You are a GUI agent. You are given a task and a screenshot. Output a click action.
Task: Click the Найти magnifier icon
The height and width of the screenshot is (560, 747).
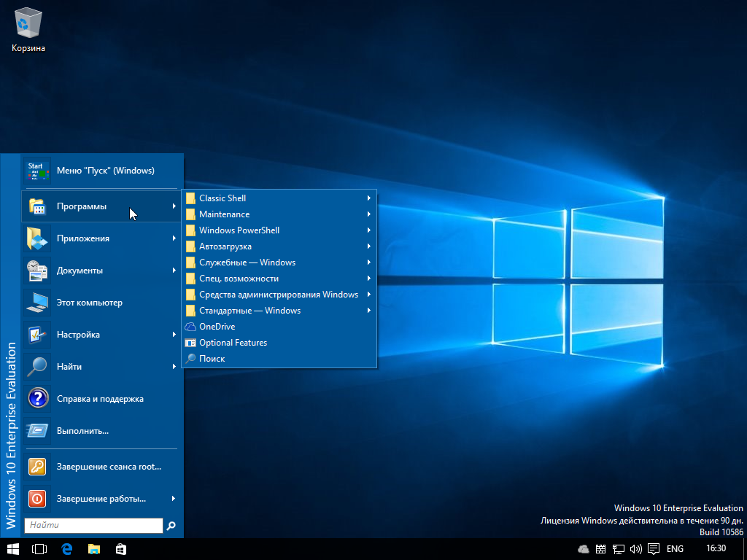(38, 366)
